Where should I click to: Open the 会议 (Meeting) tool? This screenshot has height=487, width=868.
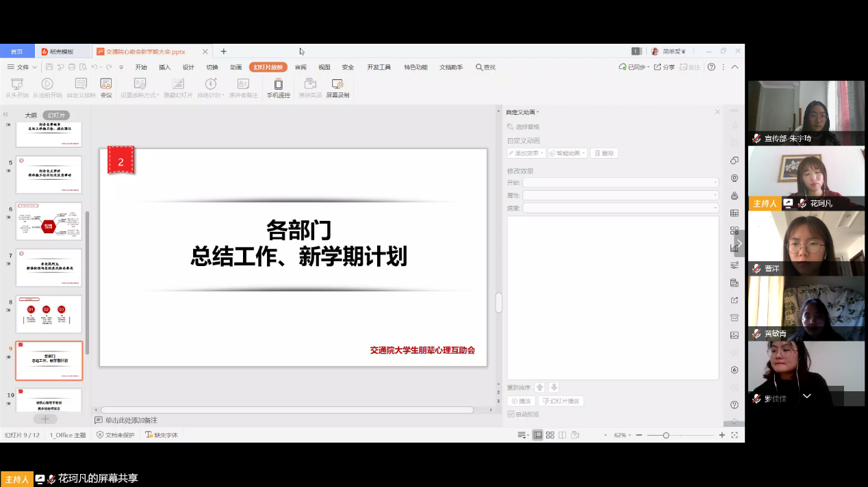(x=106, y=88)
